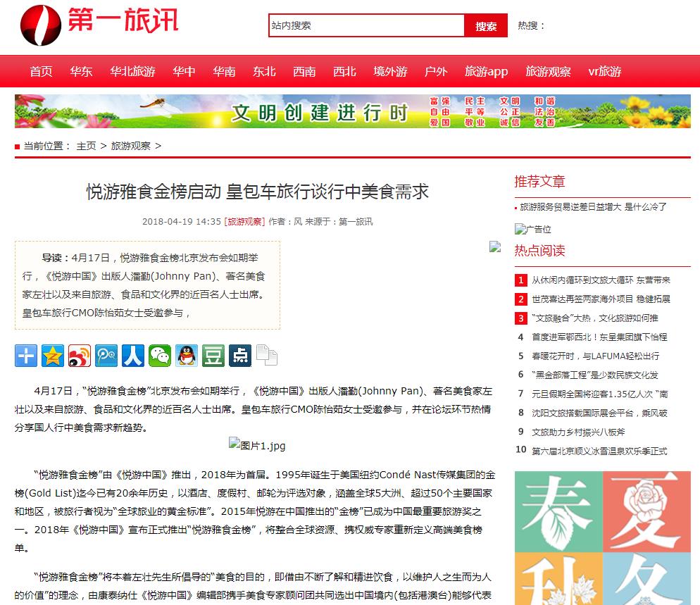Click the 广告位 ad image placeholder
This screenshot has height=605, width=700.
(x=533, y=230)
